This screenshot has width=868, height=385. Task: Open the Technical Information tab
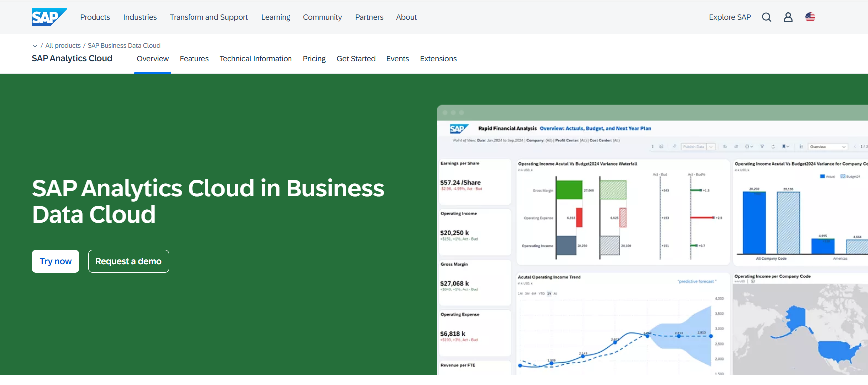tap(256, 59)
